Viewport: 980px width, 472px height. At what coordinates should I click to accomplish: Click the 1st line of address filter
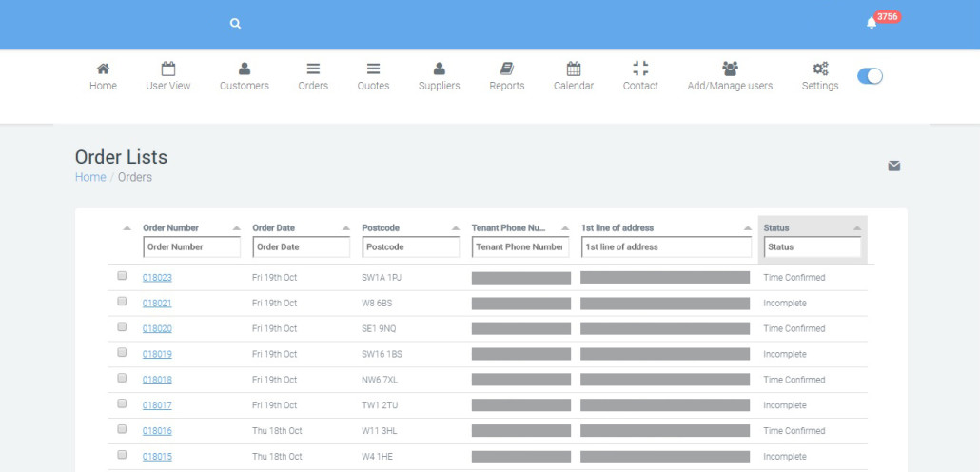pyautogui.click(x=666, y=246)
